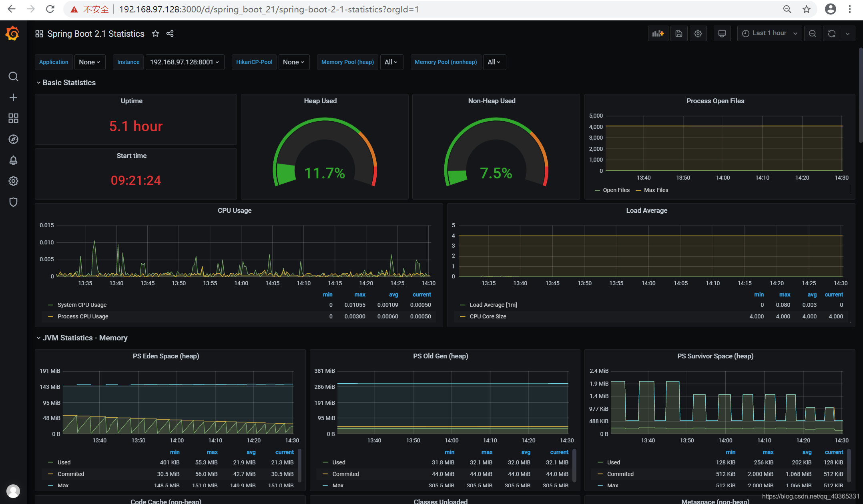Open the Server Admin shield icon
863x504 pixels.
(x=13, y=202)
